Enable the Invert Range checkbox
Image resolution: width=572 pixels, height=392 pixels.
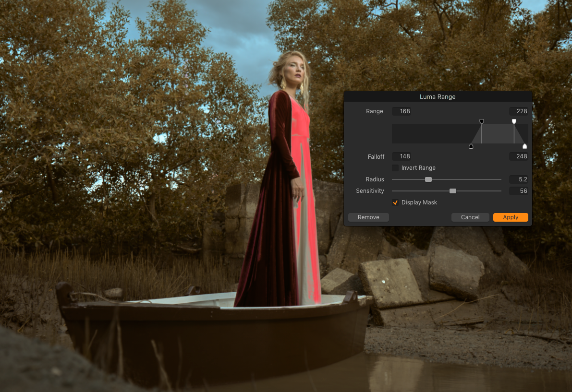pyautogui.click(x=395, y=167)
